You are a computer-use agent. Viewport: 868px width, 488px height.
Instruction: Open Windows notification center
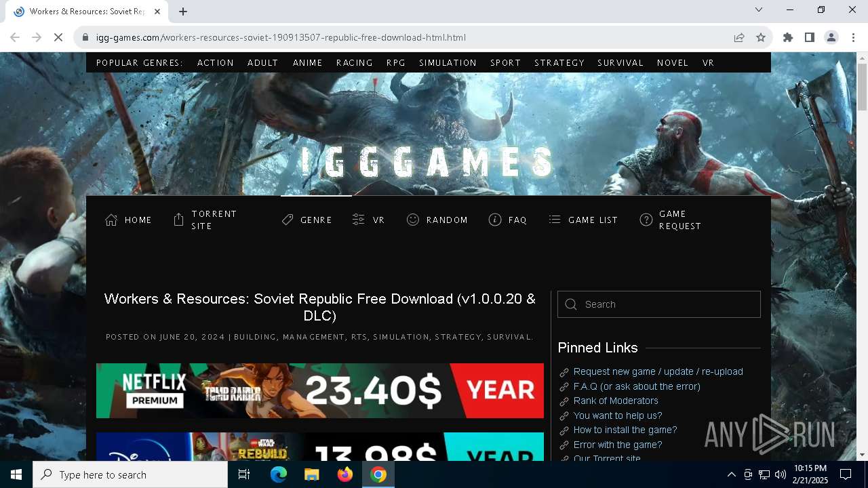point(846,474)
